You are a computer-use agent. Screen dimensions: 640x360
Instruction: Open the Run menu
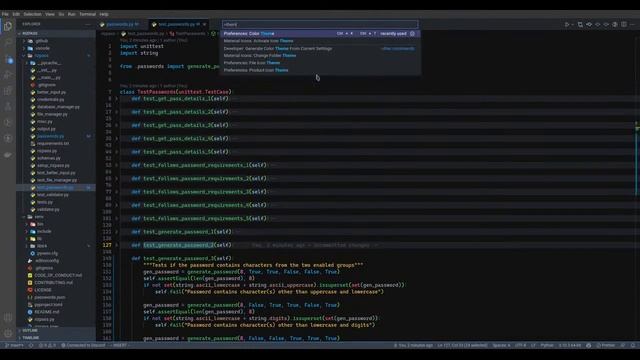click(x=71, y=14)
